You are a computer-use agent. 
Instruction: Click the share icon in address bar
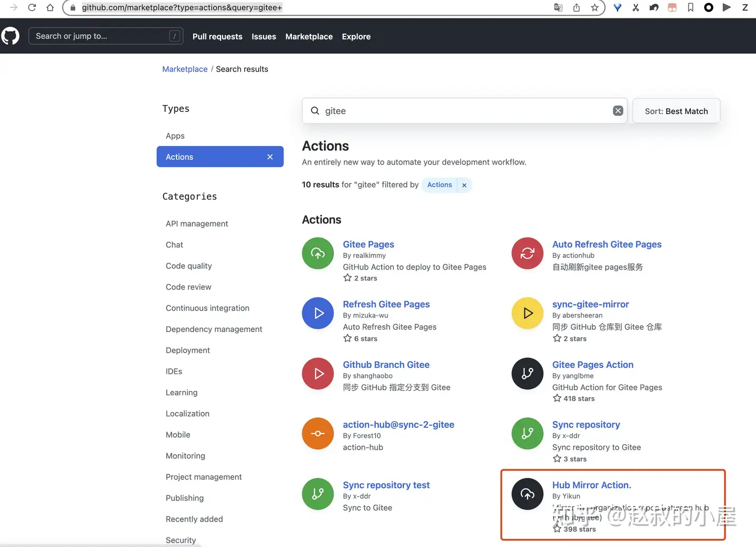coord(576,7)
